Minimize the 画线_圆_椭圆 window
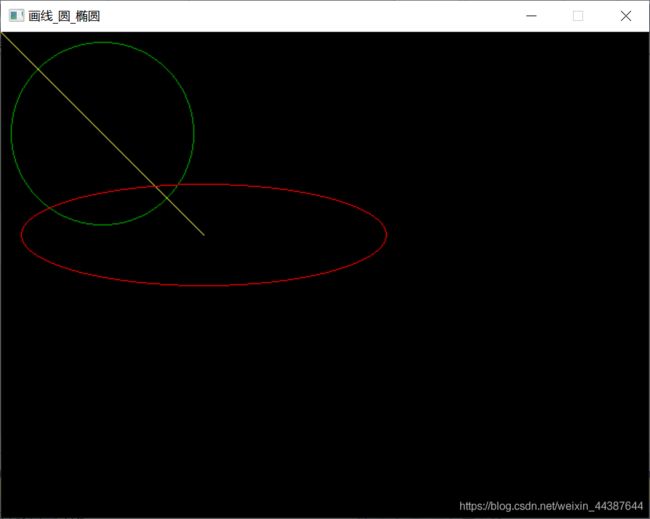 click(x=531, y=16)
